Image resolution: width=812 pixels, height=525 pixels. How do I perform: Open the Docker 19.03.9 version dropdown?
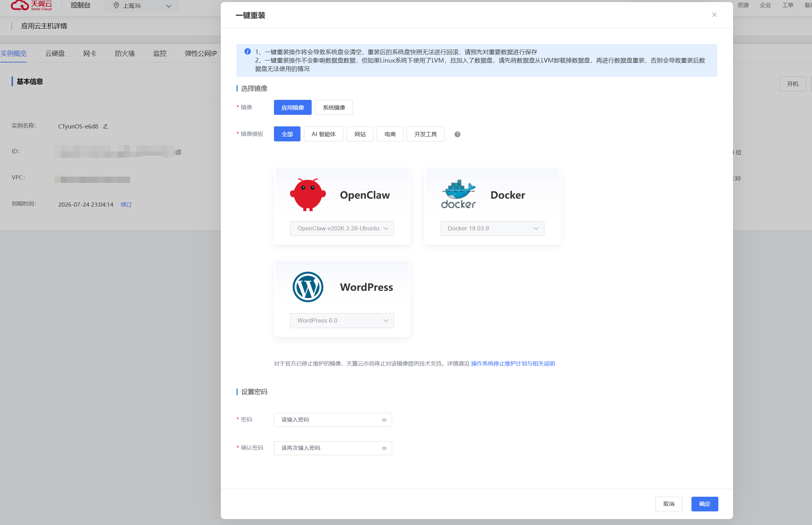pyautogui.click(x=492, y=228)
